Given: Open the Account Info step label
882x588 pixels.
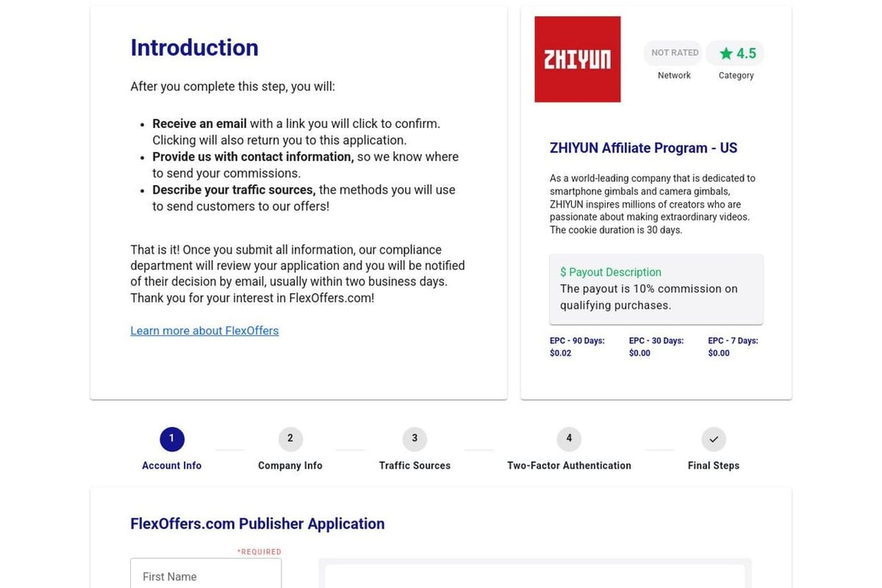Looking at the screenshot, I should (171, 465).
